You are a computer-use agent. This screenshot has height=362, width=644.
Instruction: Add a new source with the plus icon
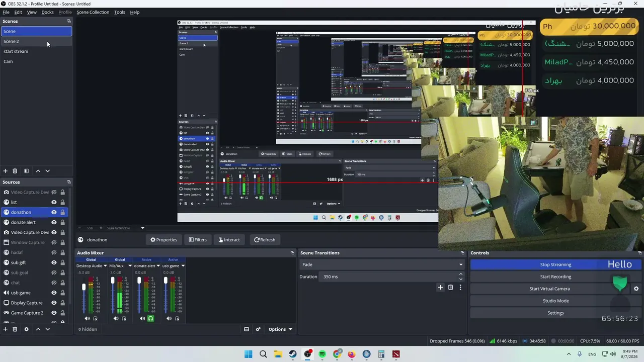pos(6,329)
